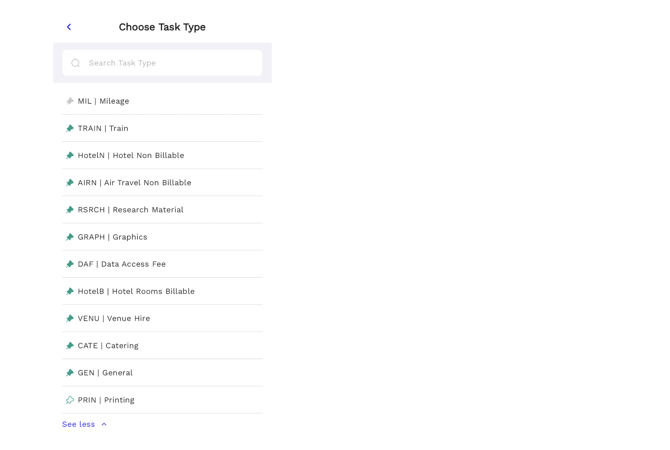This screenshot has width=670, height=450.
Task: Toggle the pin on PRIN Printing
Action: 70,400
